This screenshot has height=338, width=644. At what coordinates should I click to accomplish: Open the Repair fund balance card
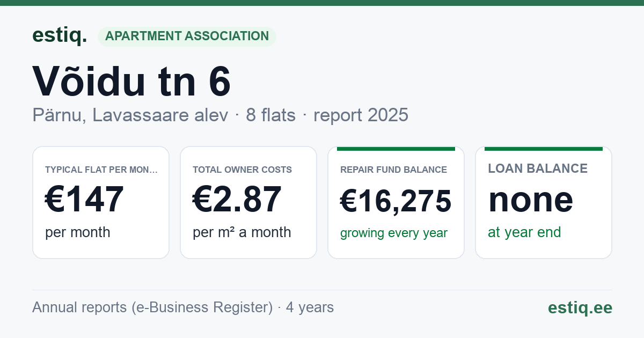(x=396, y=202)
